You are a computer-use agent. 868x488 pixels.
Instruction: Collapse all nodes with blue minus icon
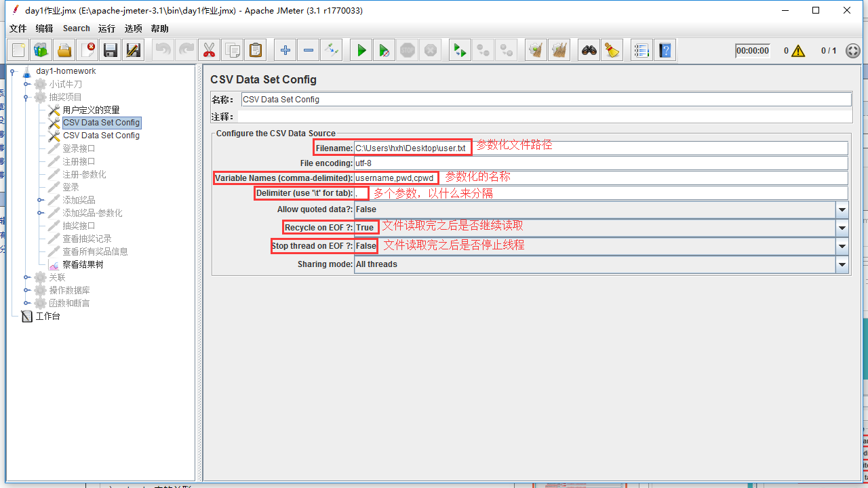(308, 50)
